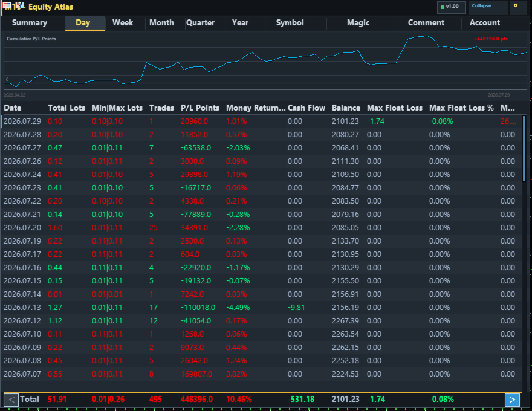Image resolution: width=532 pixels, height=411 pixels.
Task: Click the -9.81 Cash Flow cell
Action: click(x=296, y=308)
